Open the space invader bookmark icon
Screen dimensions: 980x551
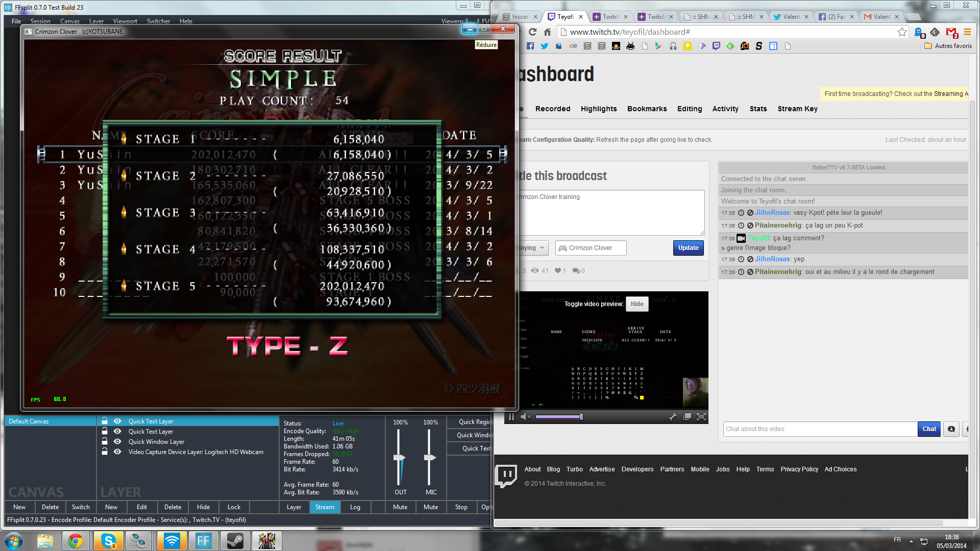(x=630, y=46)
